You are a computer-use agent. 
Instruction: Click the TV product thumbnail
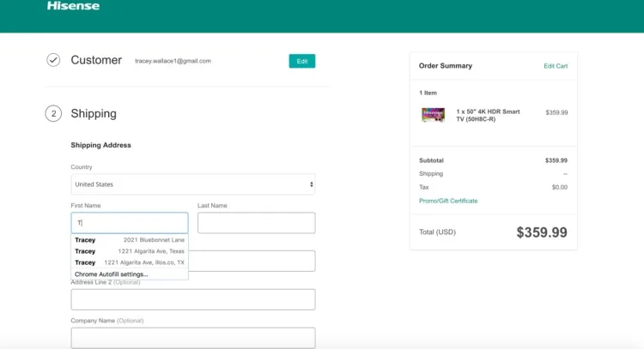point(433,115)
